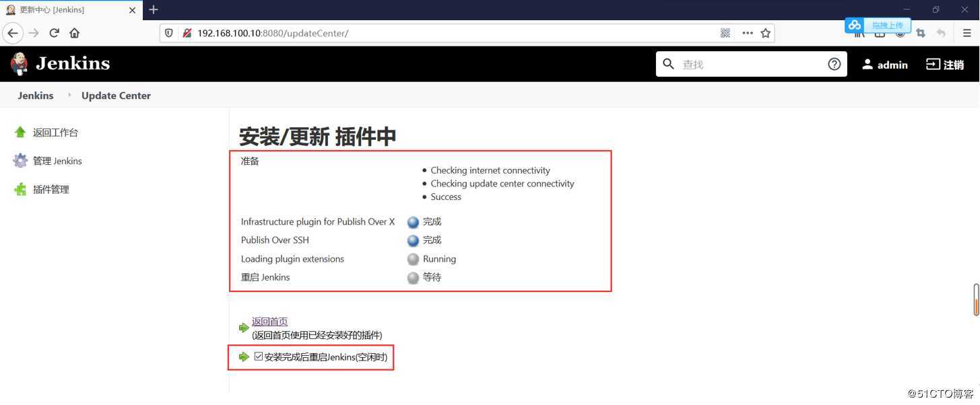Click Update Center breadcrumb item
This screenshot has height=405, width=980.
click(x=116, y=96)
